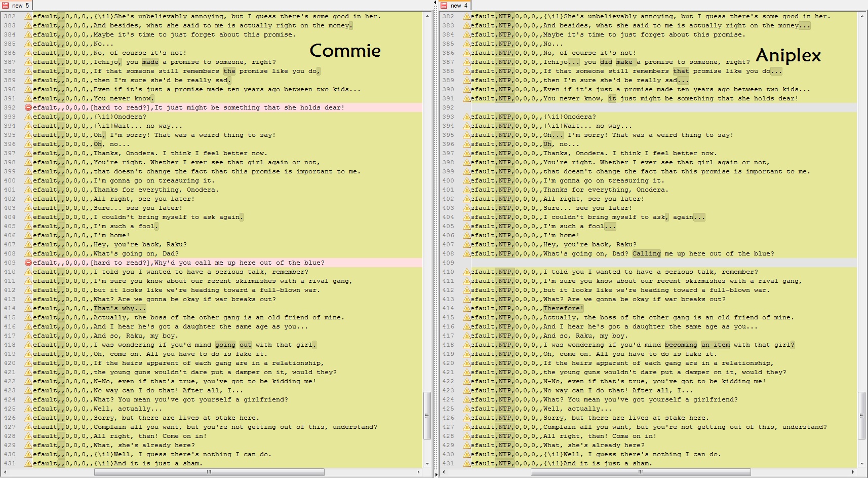Click highlighted "Oh" on line 396 in Commie pane

pyautogui.click(x=98, y=144)
